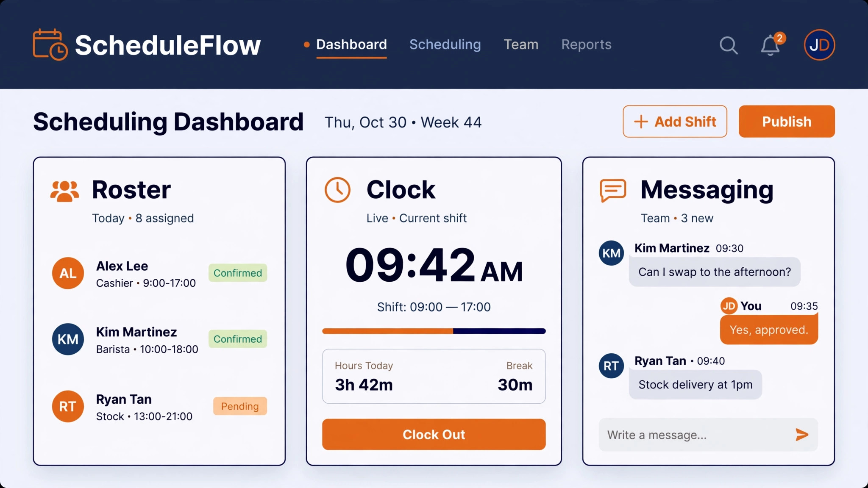This screenshot has height=488, width=868.
Task: Click 'Team • 3 new' messaging subtitle
Action: tap(677, 218)
